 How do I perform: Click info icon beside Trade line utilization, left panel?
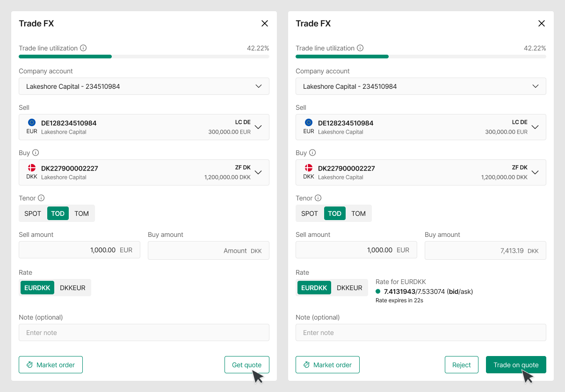[83, 48]
